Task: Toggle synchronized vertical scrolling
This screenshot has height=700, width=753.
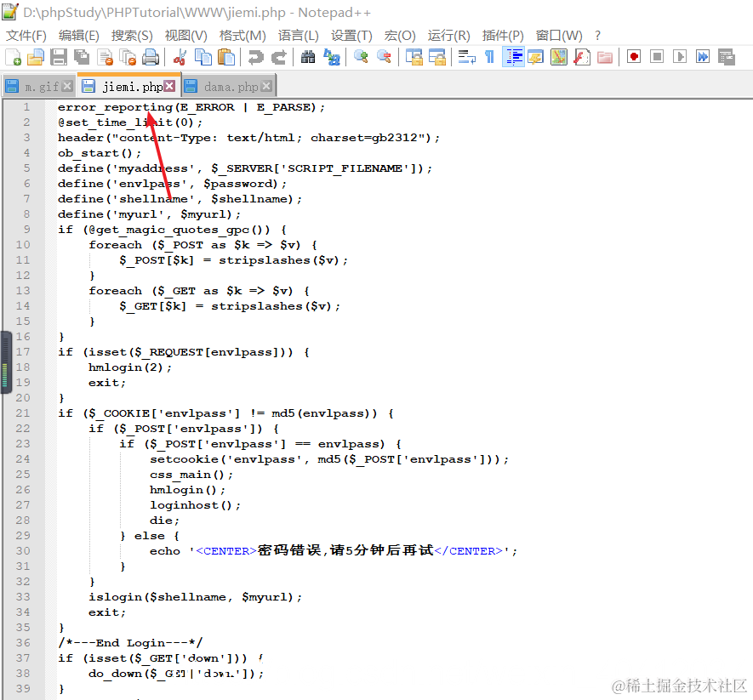Action: click(414, 57)
